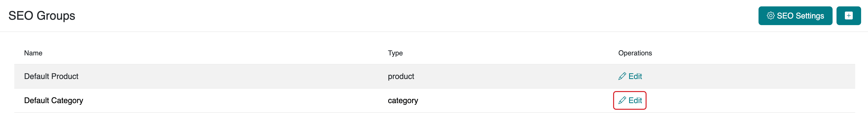Click the word 'Product' in the first row name

pos(65,77)
